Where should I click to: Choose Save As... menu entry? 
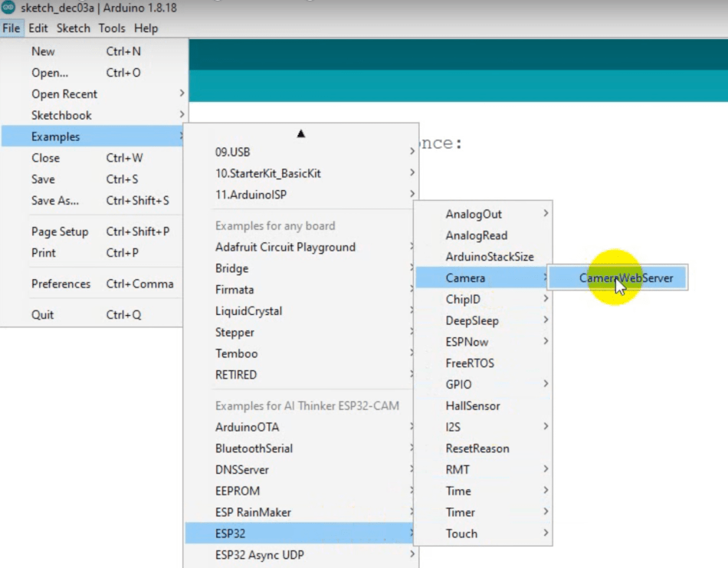93,201
